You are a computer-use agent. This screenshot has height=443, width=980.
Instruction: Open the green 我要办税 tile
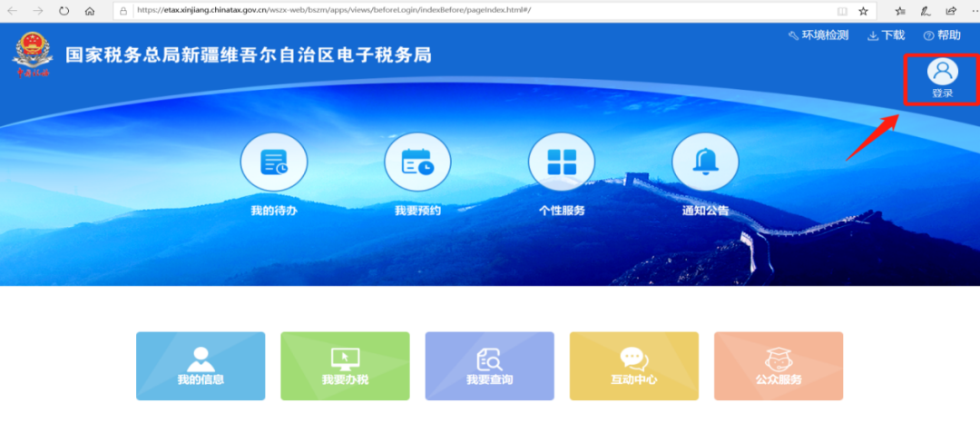pos(345,366)
